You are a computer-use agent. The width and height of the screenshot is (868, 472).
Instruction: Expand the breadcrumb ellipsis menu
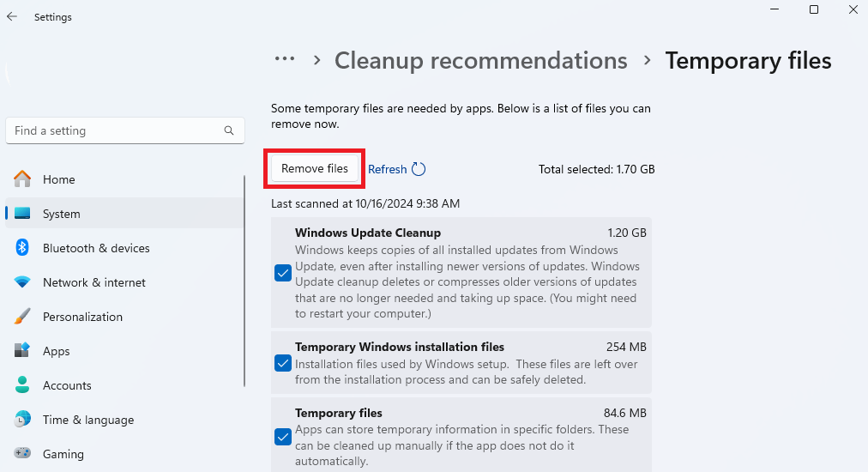(x=285, y=60)
